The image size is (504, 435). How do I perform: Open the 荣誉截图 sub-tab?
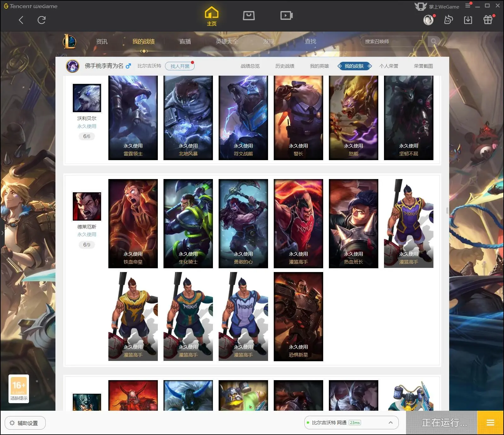coord(423,66)
